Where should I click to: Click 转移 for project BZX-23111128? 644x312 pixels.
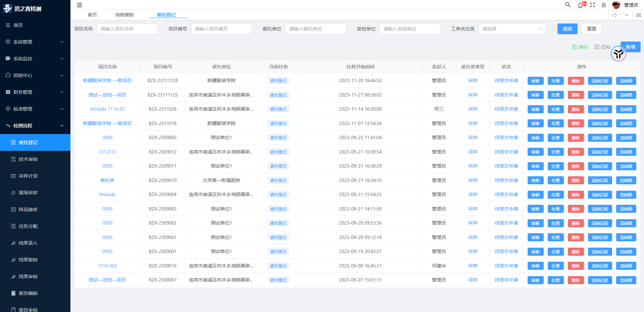536,81
